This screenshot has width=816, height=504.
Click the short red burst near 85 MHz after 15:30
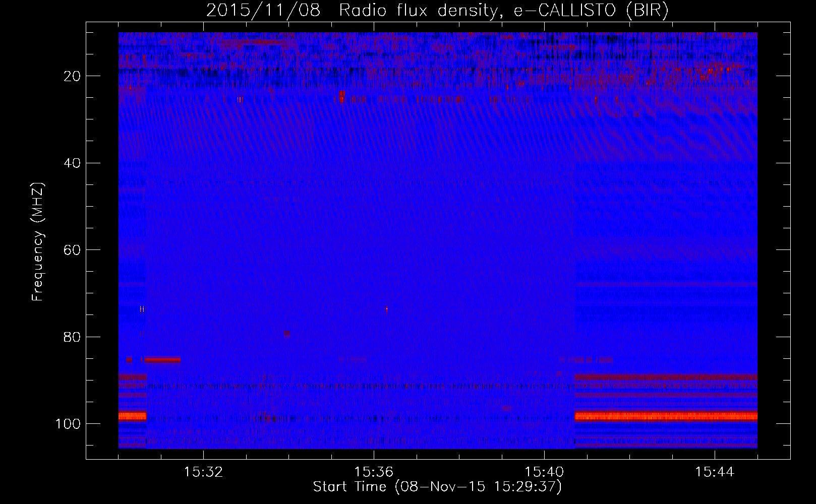pyautogui.click(x=162, y=360)
